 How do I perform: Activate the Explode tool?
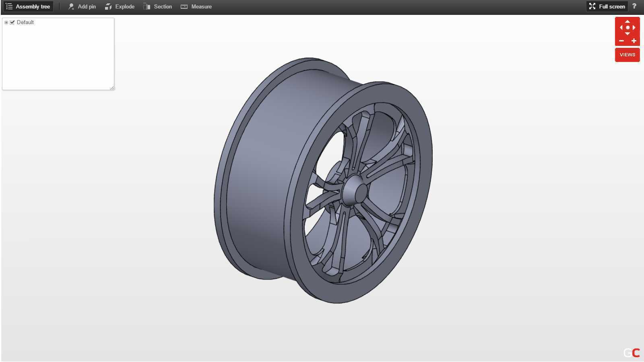click(120, 6)
